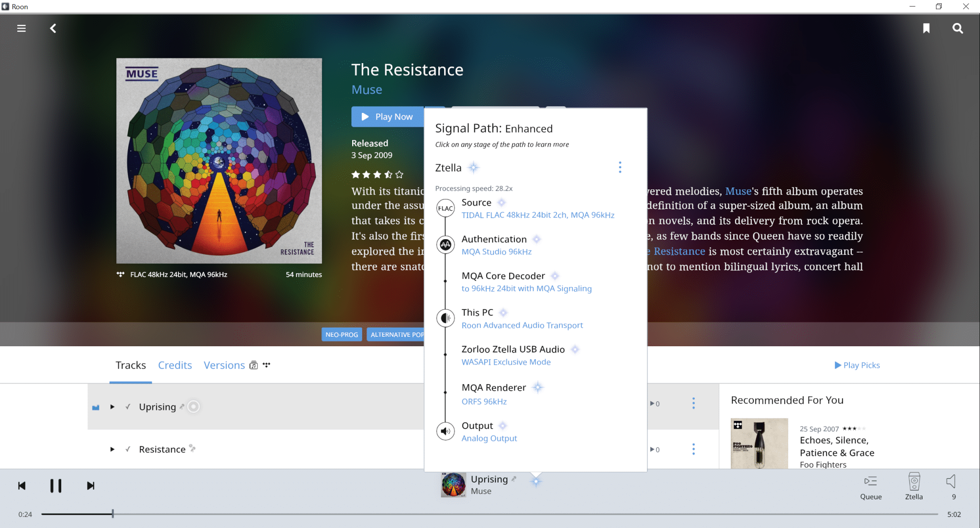Click the signal path star in footer
This screenshot has height=528, width=980.
click(x=536, y=482)
